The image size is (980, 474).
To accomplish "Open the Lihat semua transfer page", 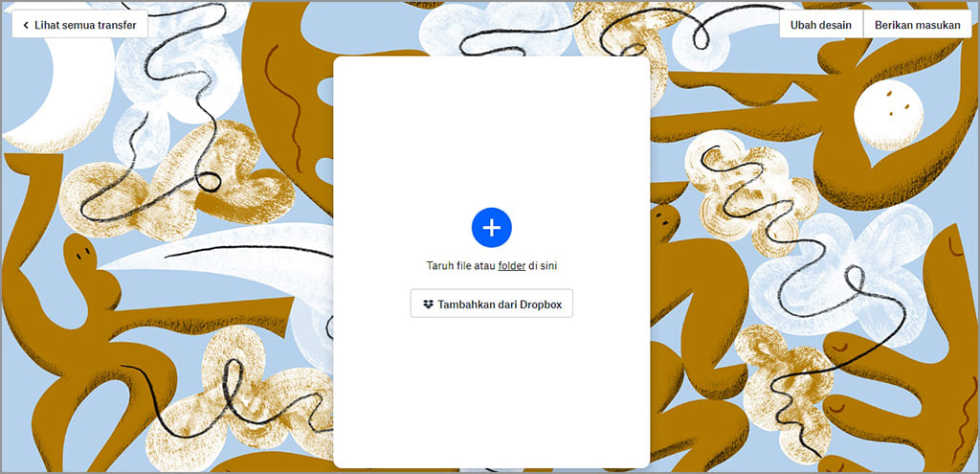I will tap(80, 24).
